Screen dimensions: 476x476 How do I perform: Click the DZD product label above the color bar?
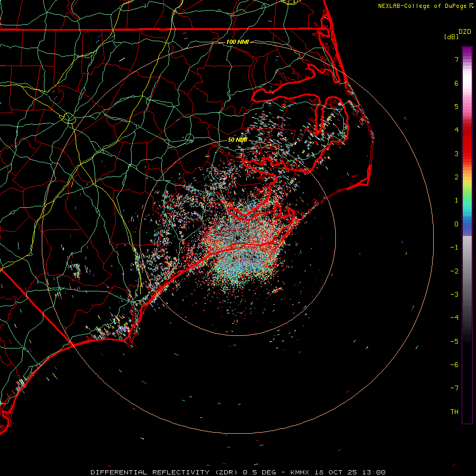tap(465, 32)
